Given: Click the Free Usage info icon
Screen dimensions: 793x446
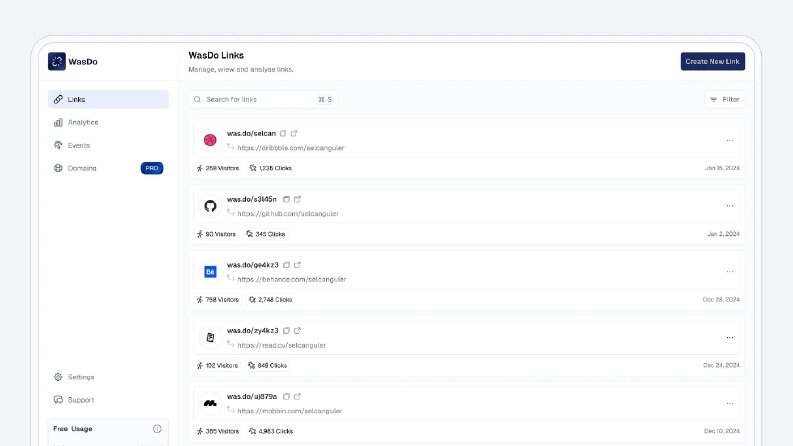Looking at the screenshot, I should pos(157,429).
